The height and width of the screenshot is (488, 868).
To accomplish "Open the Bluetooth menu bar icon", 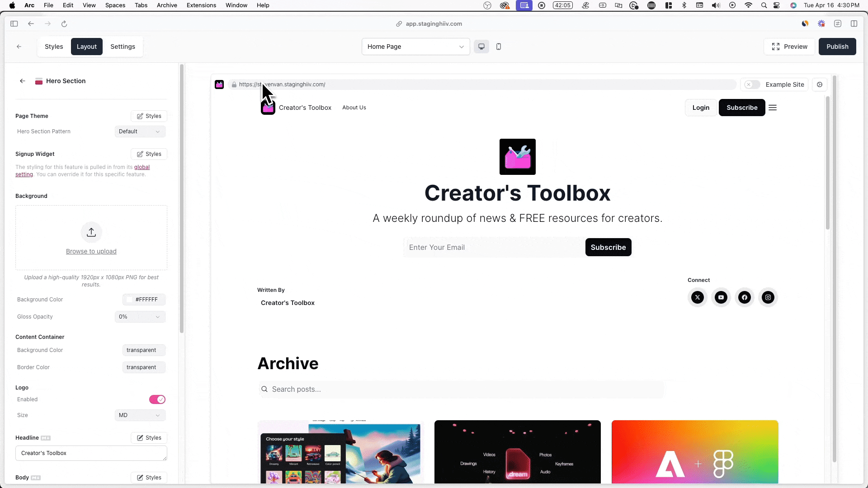I will pos(684,5).
